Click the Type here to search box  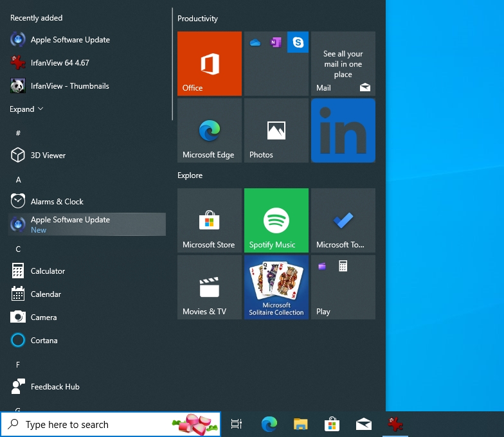tap(111, 424)
